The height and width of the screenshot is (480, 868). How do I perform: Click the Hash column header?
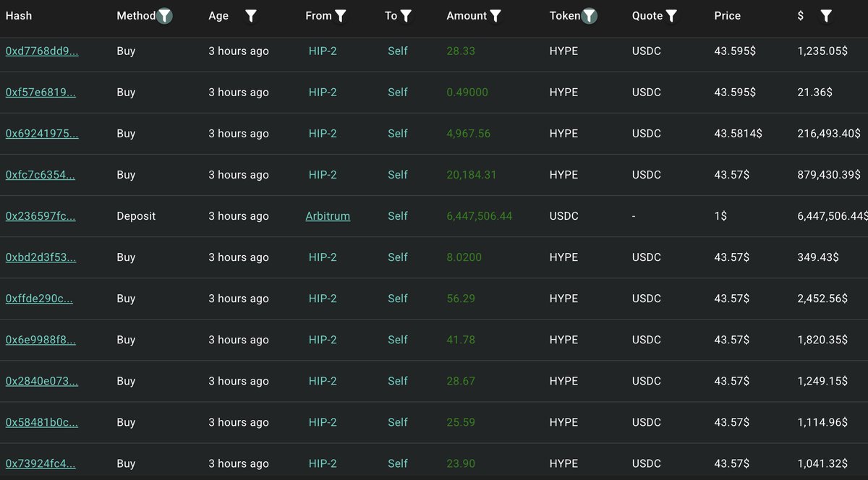click(19, 15)
